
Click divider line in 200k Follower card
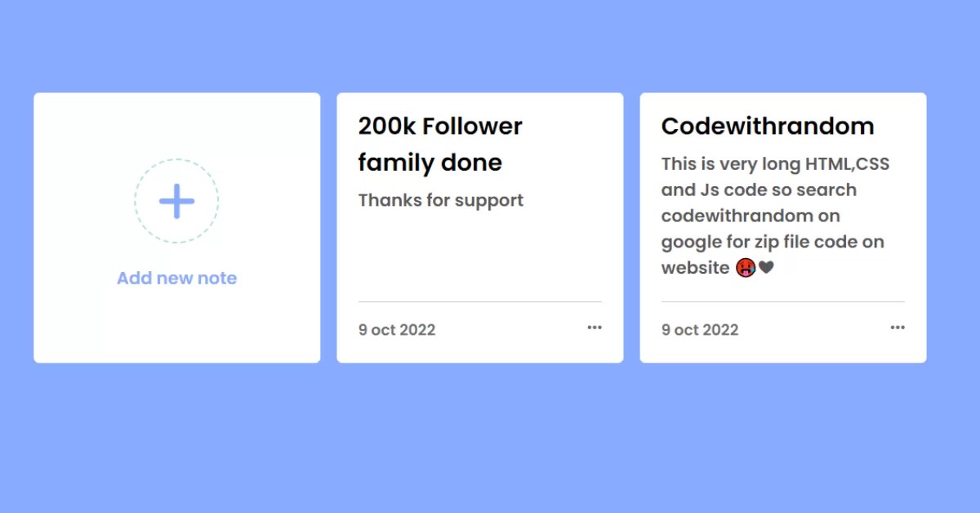point(480,301)
